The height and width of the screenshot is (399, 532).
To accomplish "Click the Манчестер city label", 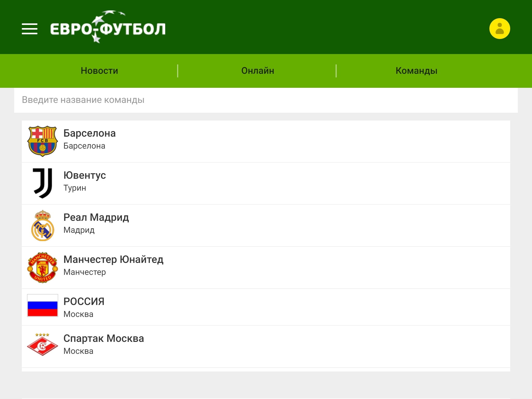I will (85, 272).
